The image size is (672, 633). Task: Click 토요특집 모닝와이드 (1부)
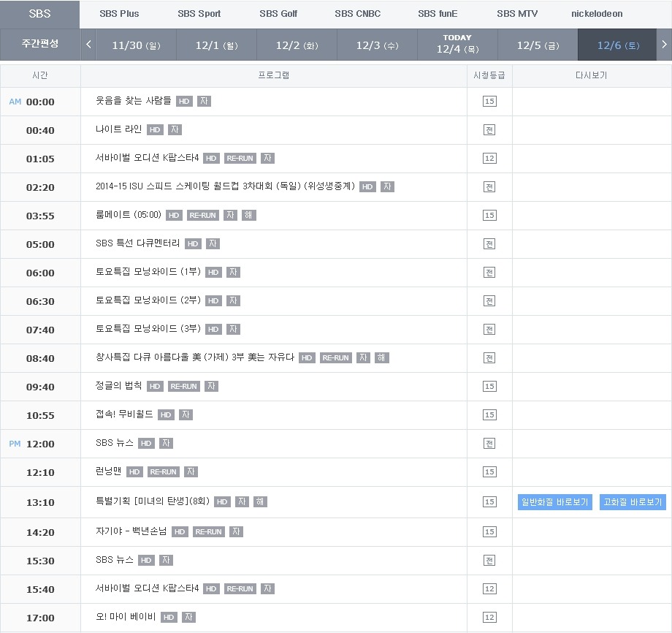[x=148, y=271]
